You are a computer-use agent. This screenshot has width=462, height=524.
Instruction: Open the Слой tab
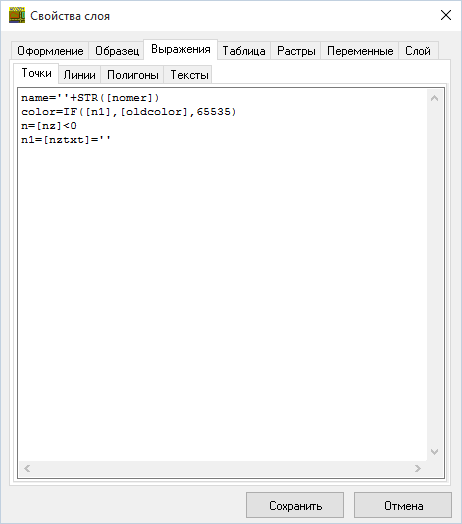pos(418,51)
